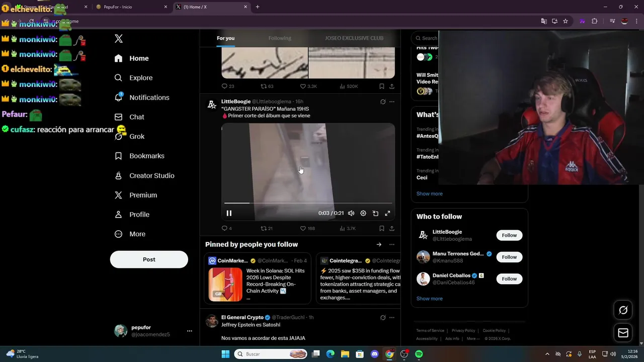
Task: Open more options on El General Crypto post
Action: point(392,318)
